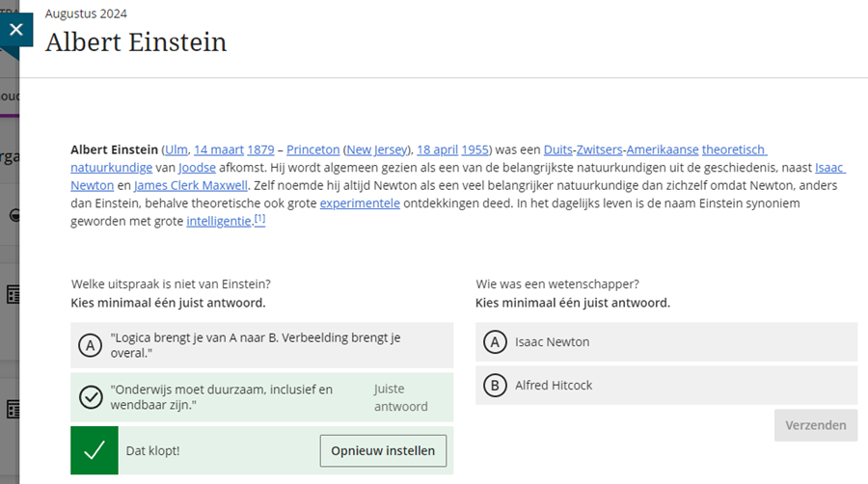This screenshot has height=484, width=868.
Task: Open the Ulm link
Action: (x=176, y=149)
